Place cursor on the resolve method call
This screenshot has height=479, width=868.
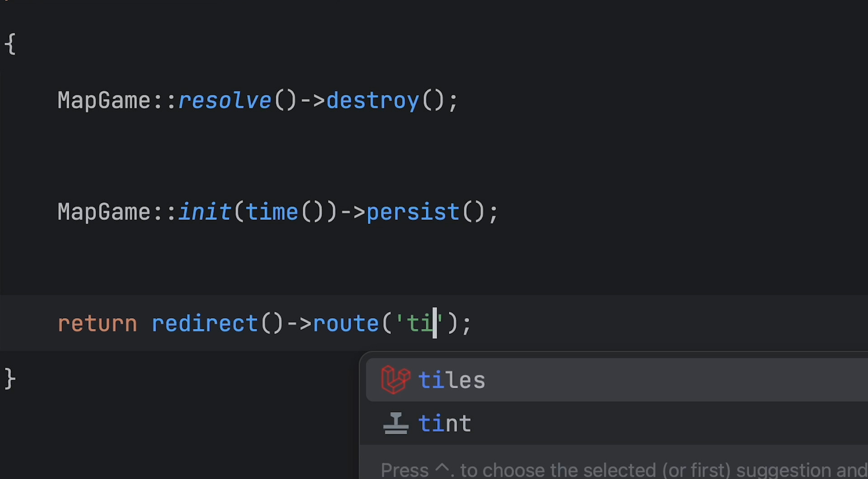[x=225, y=100]
